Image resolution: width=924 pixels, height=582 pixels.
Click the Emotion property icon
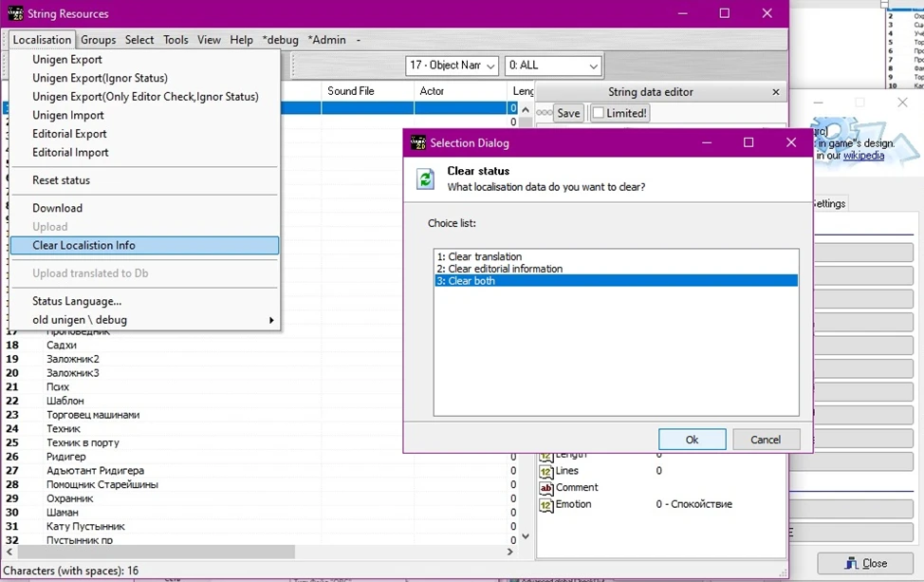[x=546, y=505]
